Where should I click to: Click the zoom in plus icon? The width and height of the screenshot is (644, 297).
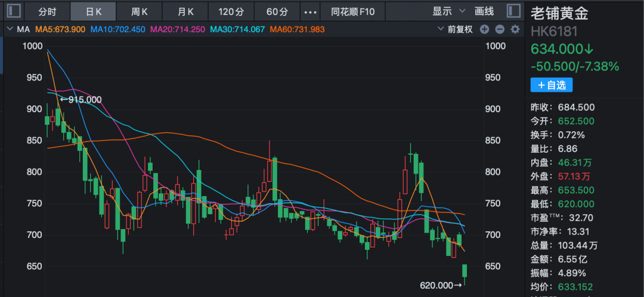484,29
